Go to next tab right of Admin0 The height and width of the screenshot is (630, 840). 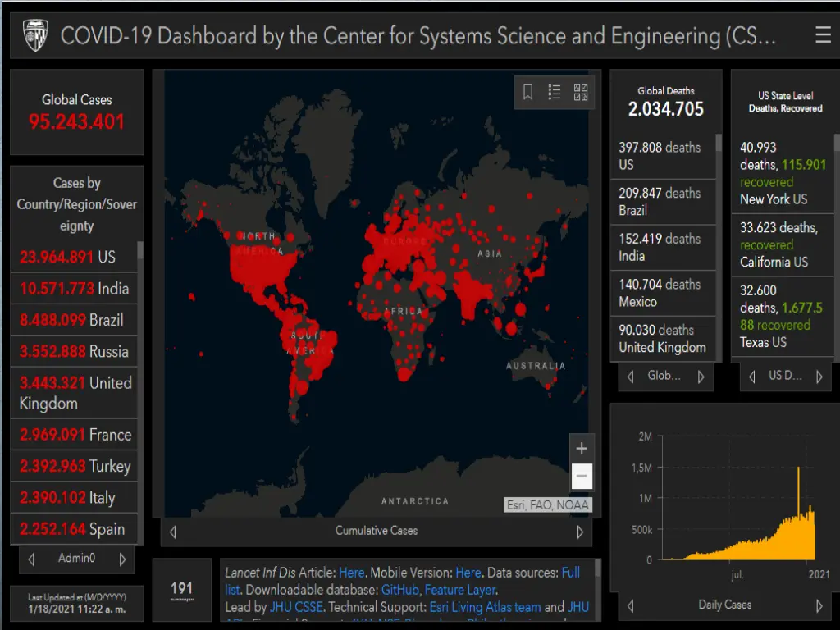tap(123, 559)
